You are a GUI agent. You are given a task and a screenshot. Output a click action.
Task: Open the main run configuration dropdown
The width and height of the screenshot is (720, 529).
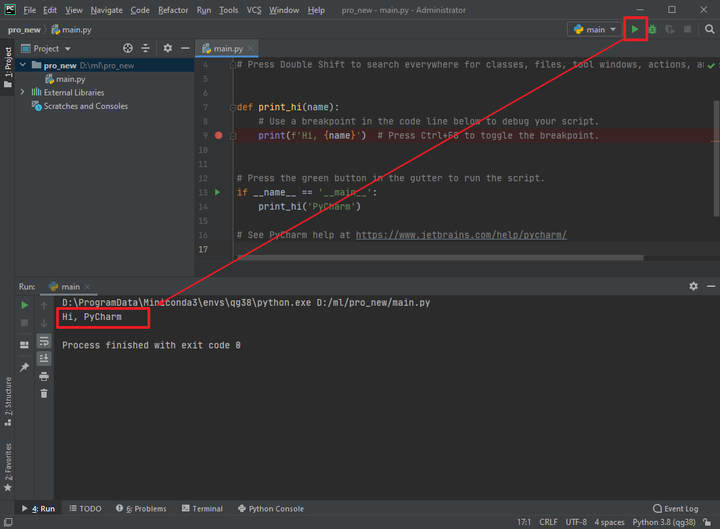(x=594, y=30)
